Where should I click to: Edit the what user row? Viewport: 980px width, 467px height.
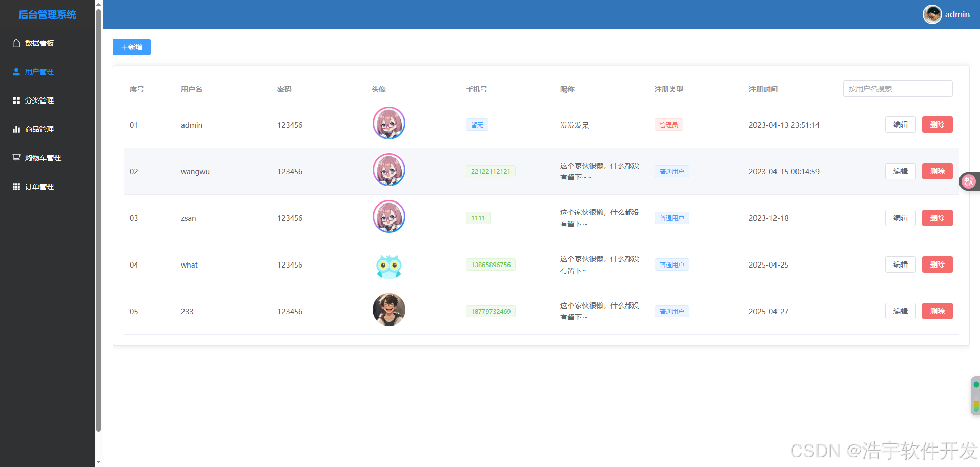901,265
